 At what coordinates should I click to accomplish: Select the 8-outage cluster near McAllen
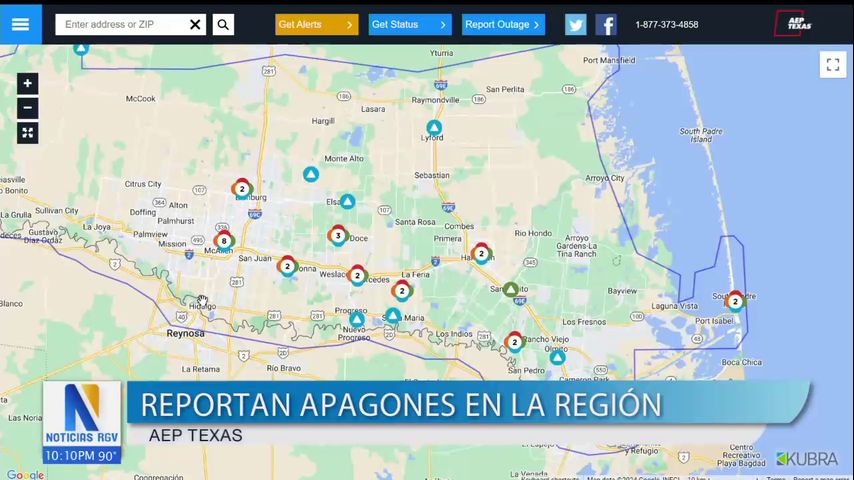click(x=224, y=241)
